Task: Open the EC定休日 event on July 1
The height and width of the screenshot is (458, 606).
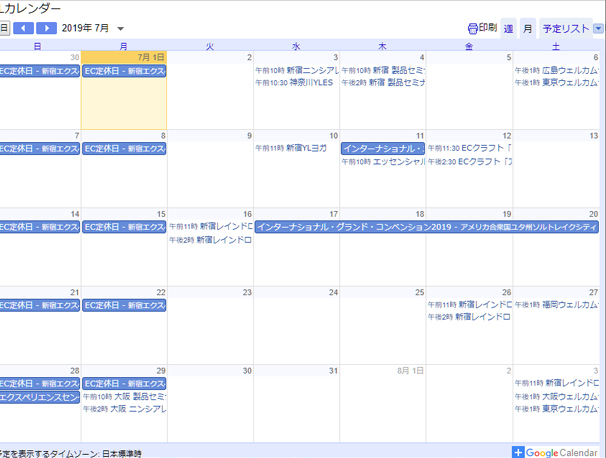Action: click(x=124, y=71)
